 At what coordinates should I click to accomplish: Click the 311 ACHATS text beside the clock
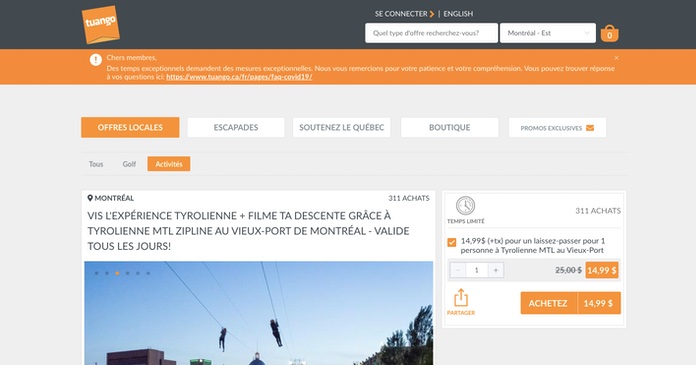[x=598, y=211]
